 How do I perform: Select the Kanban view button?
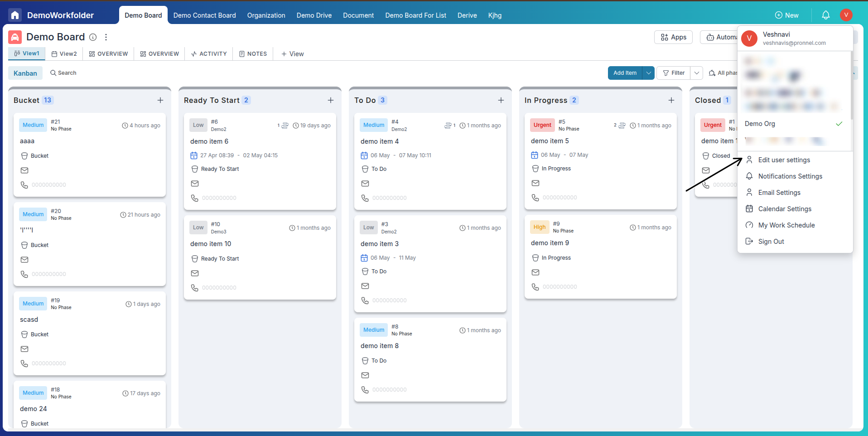(25, 73)
